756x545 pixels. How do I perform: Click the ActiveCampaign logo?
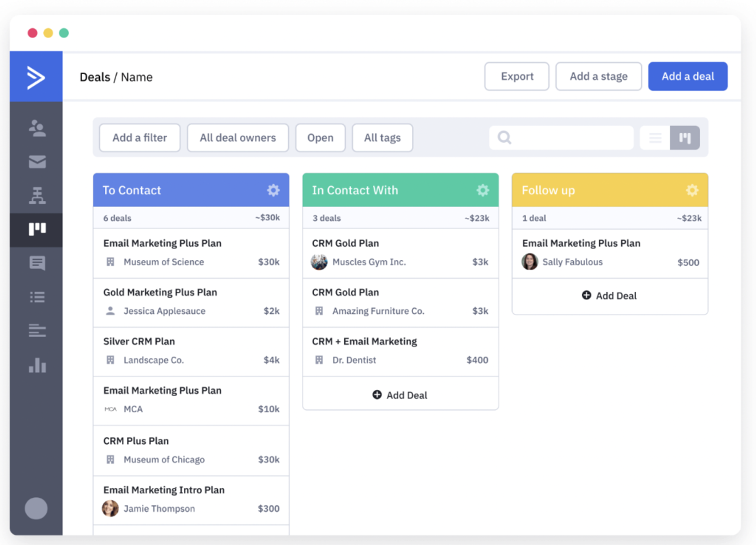(x=37, y=76)
